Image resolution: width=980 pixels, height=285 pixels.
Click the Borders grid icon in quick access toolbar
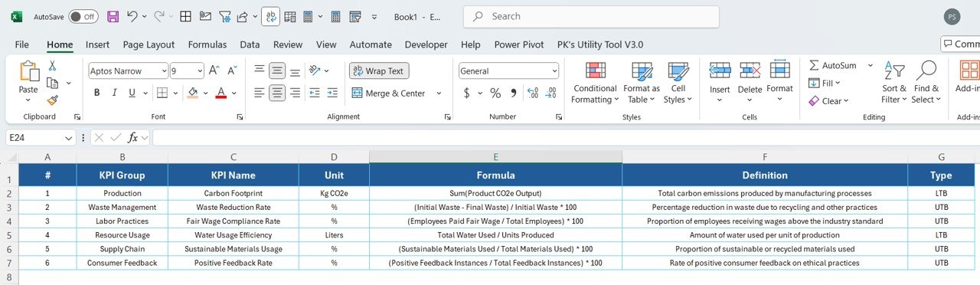[x=185, y=16]
